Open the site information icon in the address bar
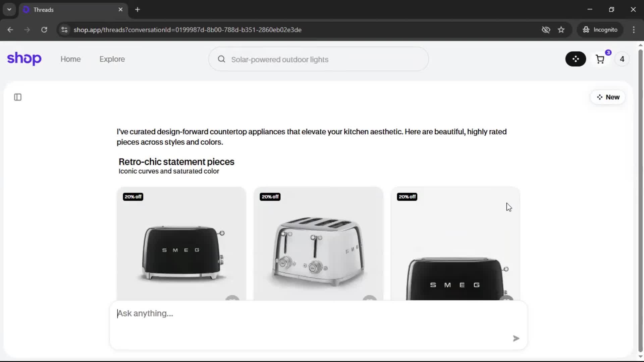The width and height of the screenshot is (644, 362). point(64,30)
